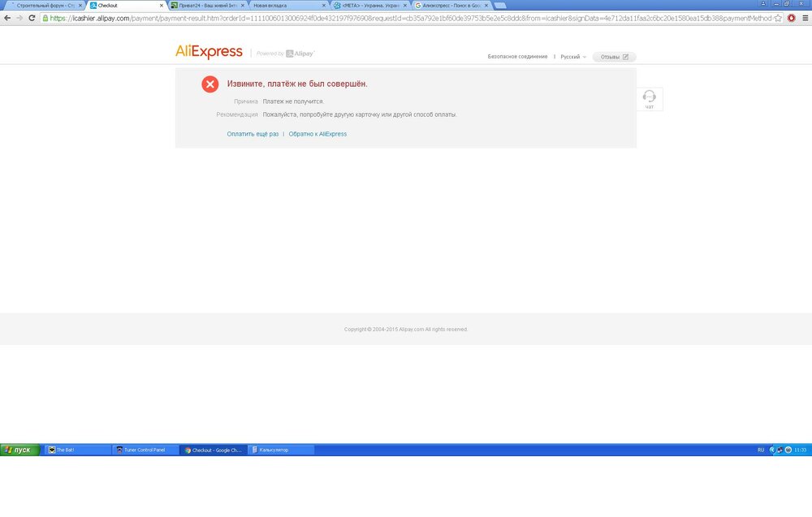812x517 pixels.
Task: Restore down the Chrome window
Action: (x=787, y=3)
